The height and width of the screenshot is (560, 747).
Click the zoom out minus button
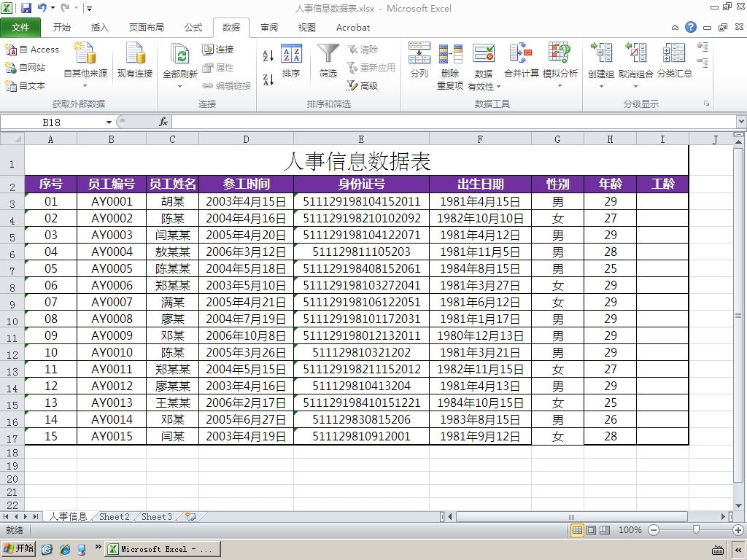click(654, 530)
